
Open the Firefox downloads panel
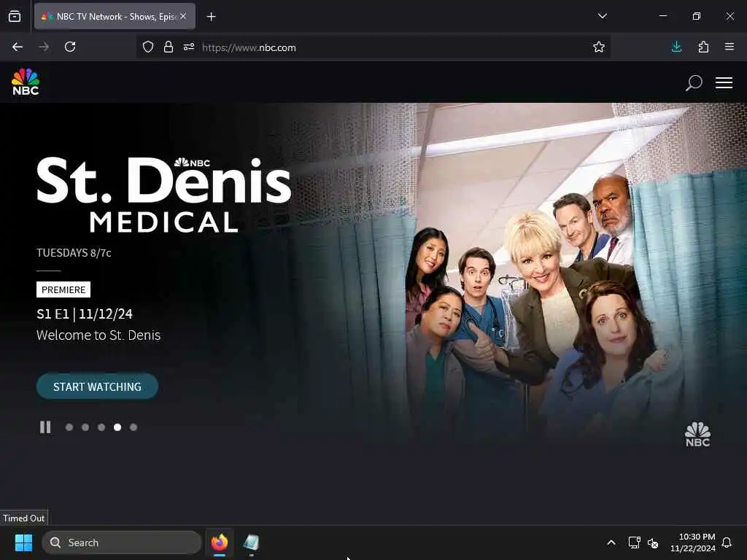[676, 47]
